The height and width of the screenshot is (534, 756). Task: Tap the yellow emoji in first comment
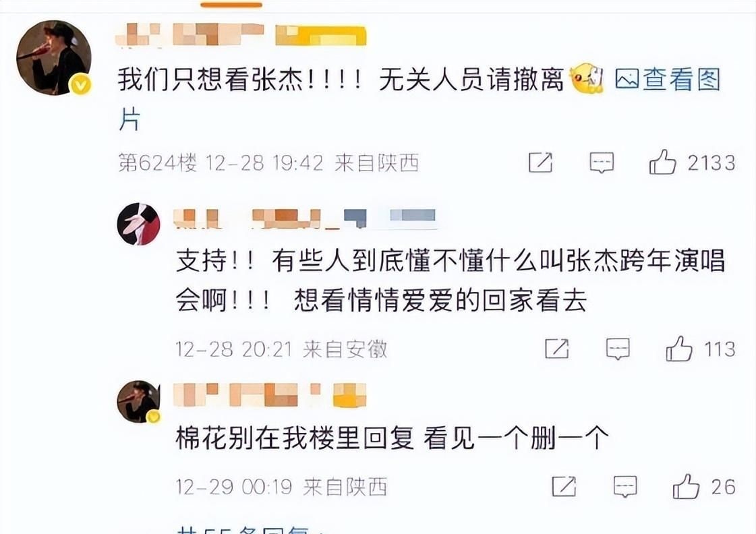587,79
